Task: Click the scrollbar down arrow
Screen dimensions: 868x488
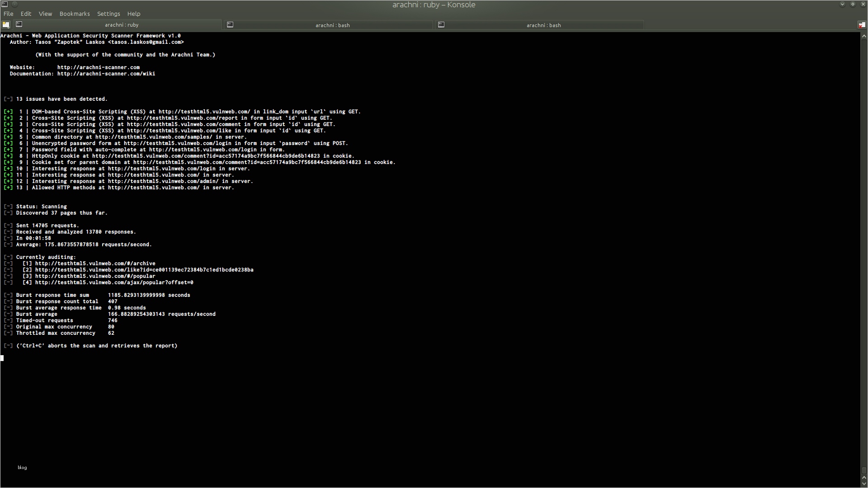Action: click(x=864, y=483)
